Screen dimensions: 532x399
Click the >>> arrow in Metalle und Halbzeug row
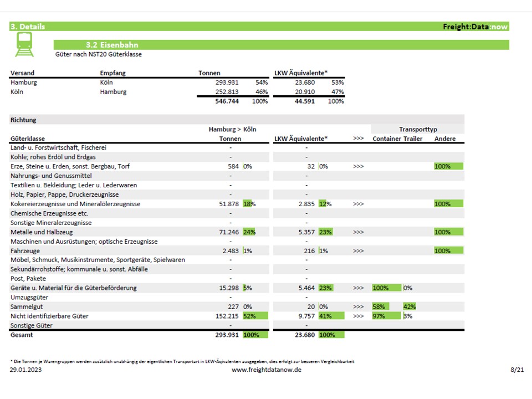pyautogui.click(x=358, y=232)
